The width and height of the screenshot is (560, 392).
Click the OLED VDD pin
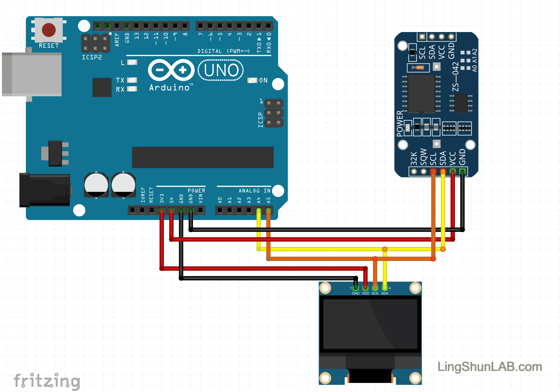(x=365, y=288)
